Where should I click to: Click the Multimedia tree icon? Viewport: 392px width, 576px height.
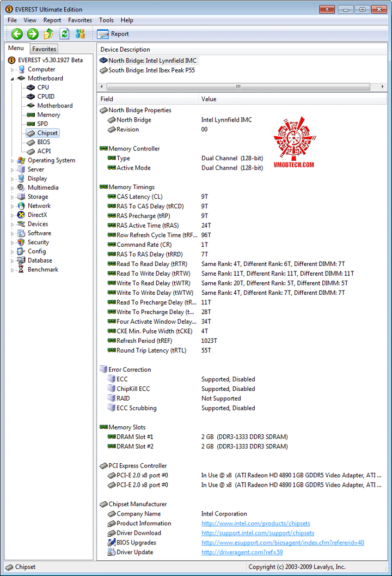[x=21, y=187]
